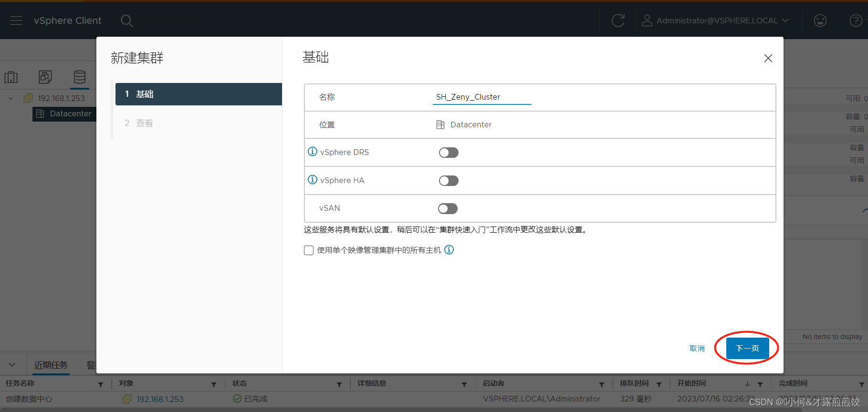Image resolution: width=868 pixels, height=412 pixels.
Task: Click the vCenter icon in task row
Action: pyautogui.click(x=127, y=399)
